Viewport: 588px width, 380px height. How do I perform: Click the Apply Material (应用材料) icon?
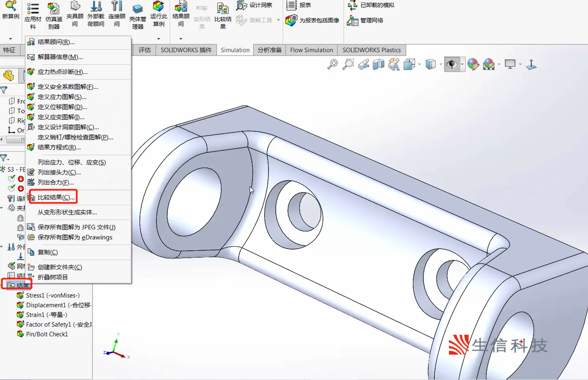[x=33, y=8]
